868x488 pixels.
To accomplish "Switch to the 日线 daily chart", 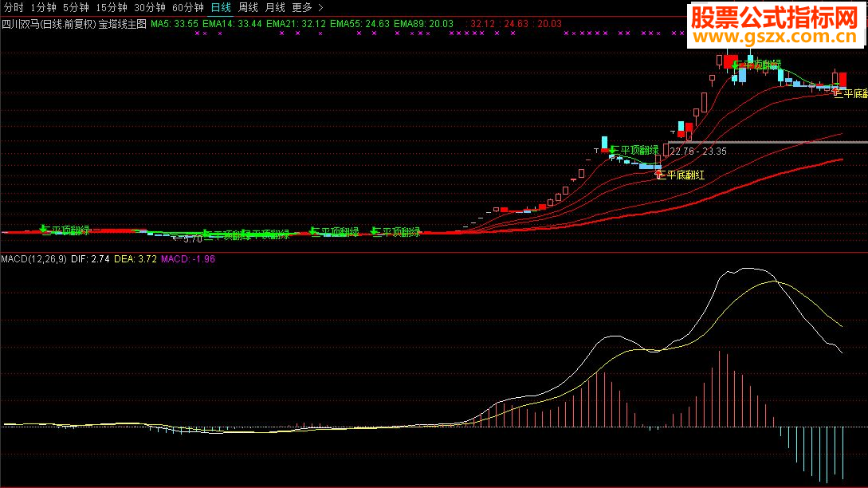I will coord(221,8).
